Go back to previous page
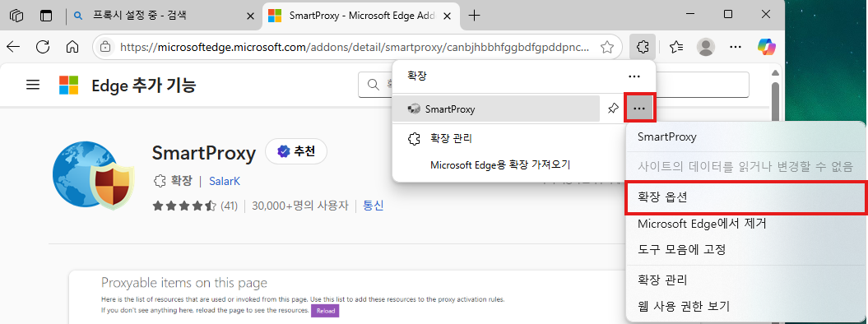Screen dimensions: 868x324 (x=13, y=47)
